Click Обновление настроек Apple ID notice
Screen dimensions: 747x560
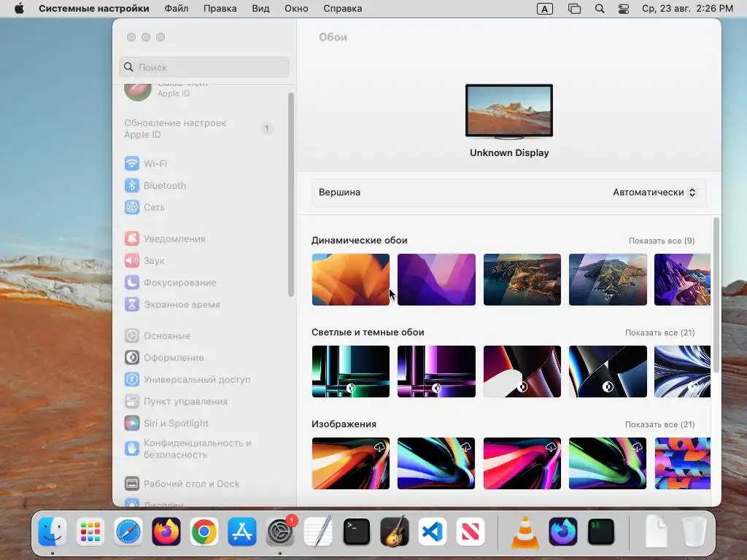pos(198,128)
